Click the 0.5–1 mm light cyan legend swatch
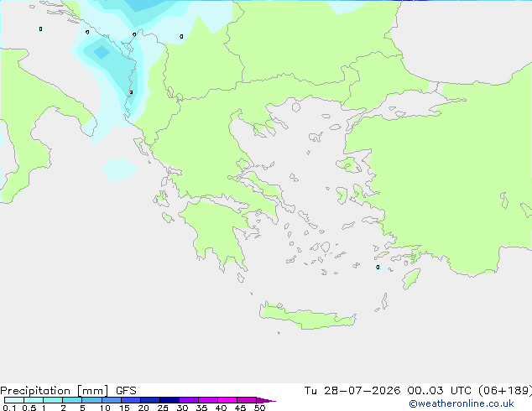Screen dimensions: 532x411 tap(34, 400)
